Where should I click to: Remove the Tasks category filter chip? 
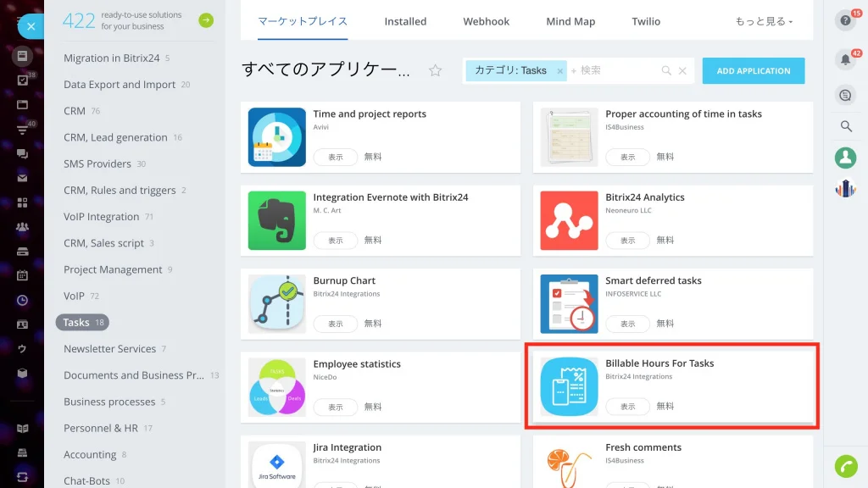559,71
